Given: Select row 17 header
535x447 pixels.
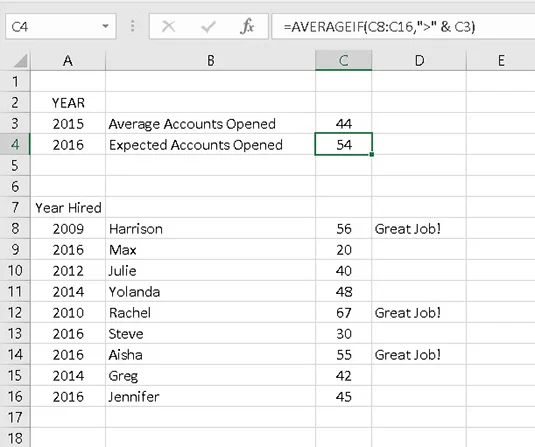Looking at the screenshot, I should (x=15, y=417).
